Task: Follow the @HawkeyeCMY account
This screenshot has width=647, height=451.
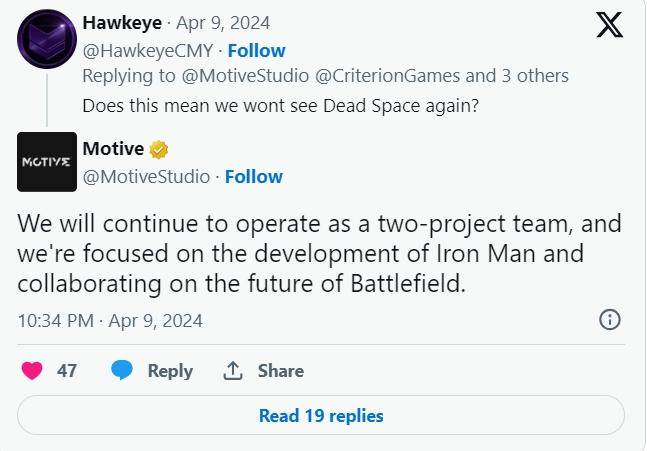Action: click(256, 50)
